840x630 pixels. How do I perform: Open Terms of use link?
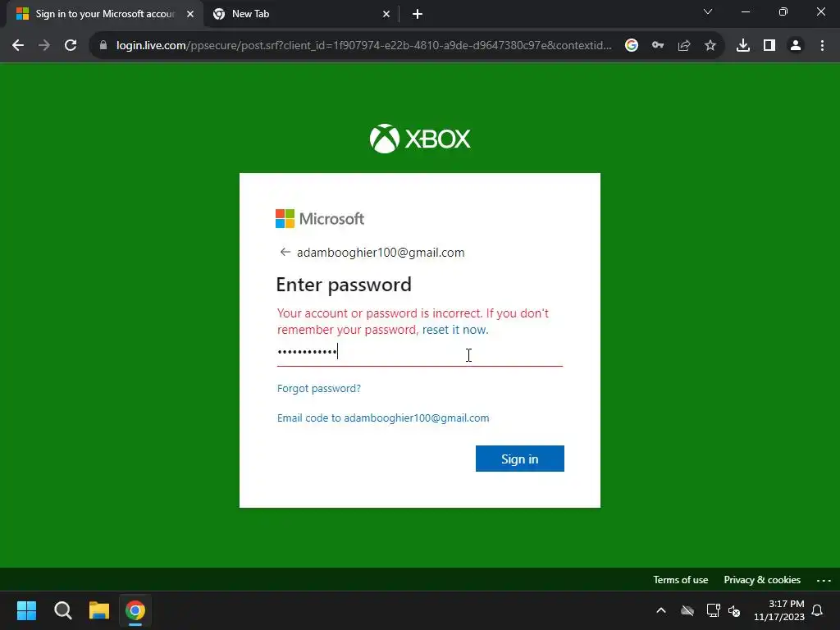680,580
